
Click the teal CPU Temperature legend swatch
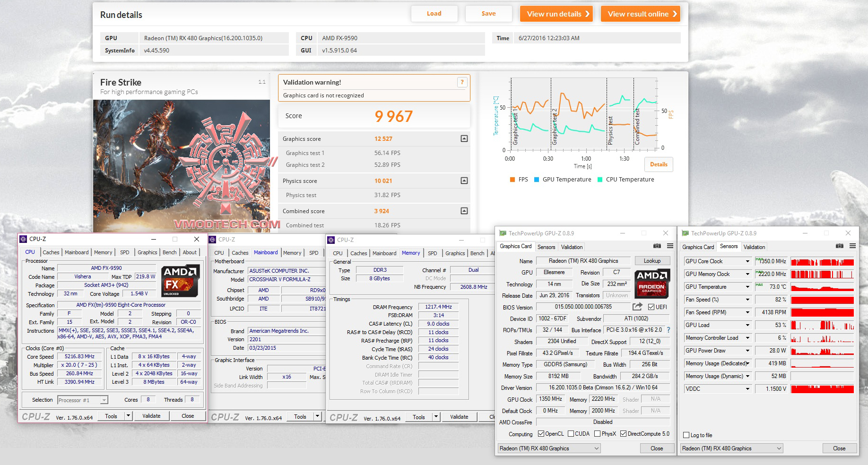[x=600, y=180]
